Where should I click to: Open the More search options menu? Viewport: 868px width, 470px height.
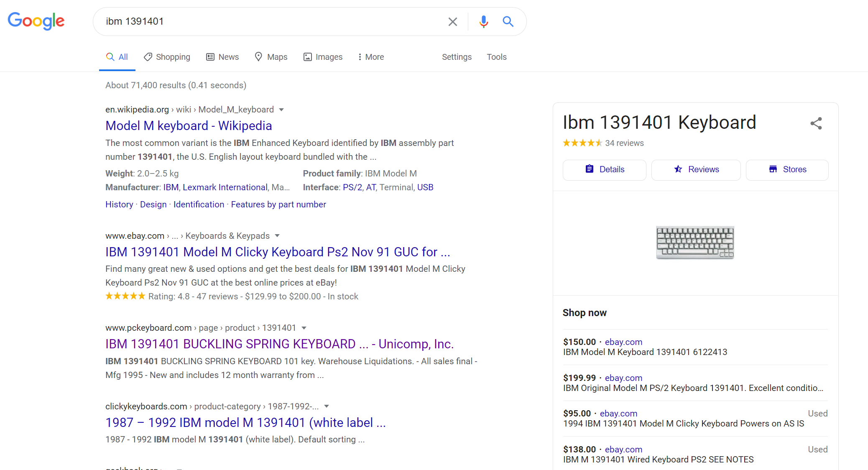[370, 57]
